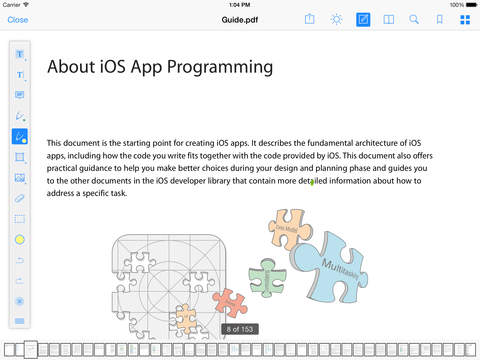Click the toolbar drag handle bar
This screenshot has height=360, width=480.
(20, 321)
